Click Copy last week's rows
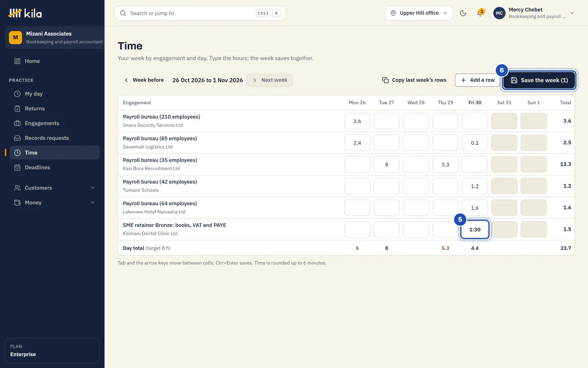Screen dimensions: 588x368 tap(414, 80)
